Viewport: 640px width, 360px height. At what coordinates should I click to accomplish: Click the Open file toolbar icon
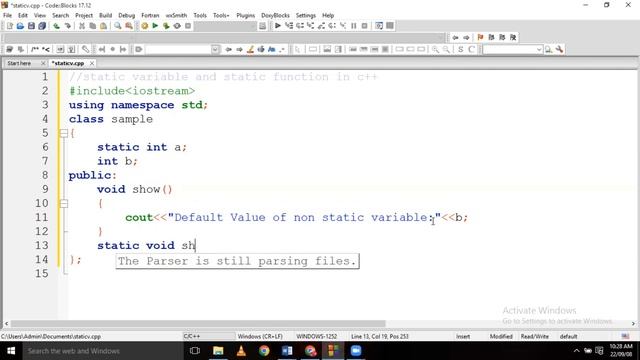20,26
